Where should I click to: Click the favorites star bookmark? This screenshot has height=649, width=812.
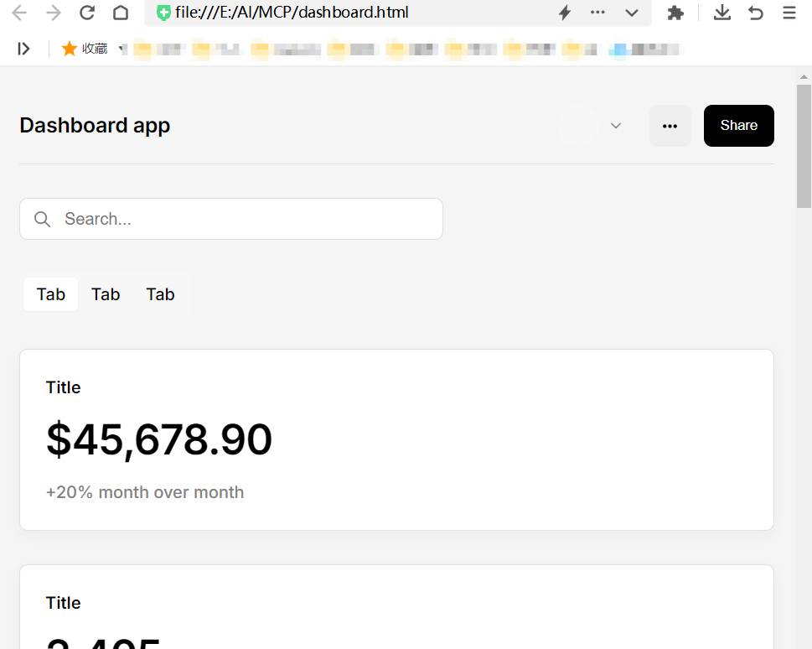84,49
